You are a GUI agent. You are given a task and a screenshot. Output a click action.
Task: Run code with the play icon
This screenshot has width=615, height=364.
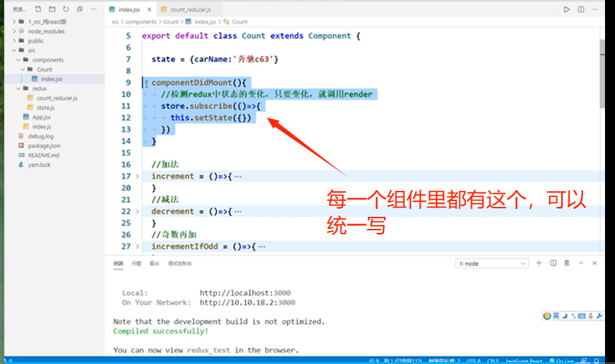click(x=566, y=9)
